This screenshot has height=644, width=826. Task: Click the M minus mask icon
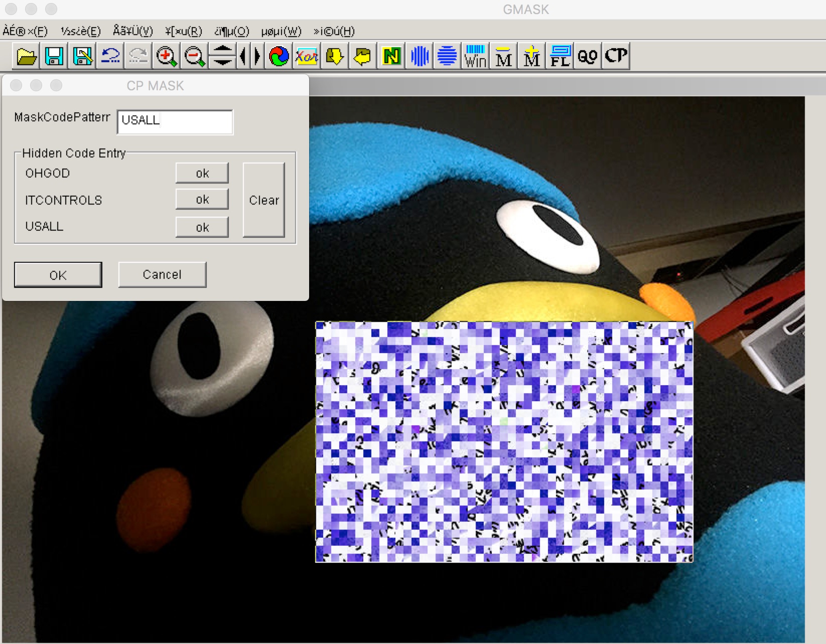pyautogui.click(x=503, y=56)
